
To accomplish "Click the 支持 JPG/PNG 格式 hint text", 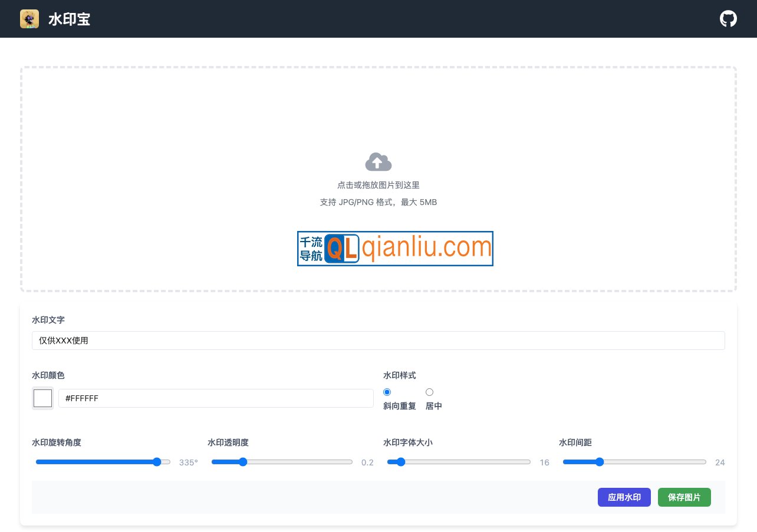I will [378, 202].
